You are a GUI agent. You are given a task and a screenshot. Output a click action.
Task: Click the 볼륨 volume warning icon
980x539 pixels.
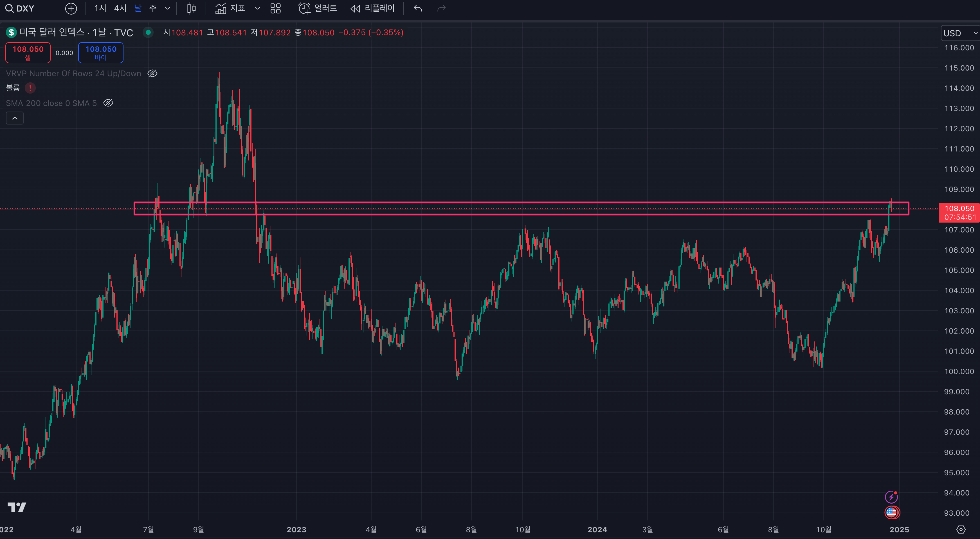(x=30, y=88)
